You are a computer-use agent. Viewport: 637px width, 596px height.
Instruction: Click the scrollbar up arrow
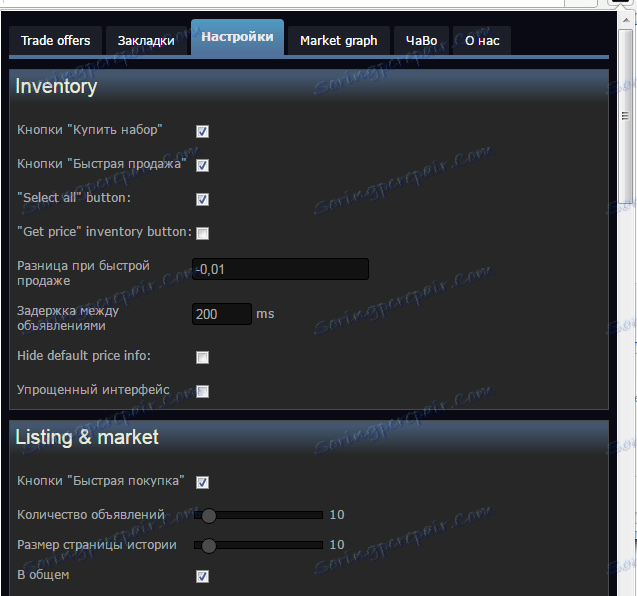pos(626,19)
